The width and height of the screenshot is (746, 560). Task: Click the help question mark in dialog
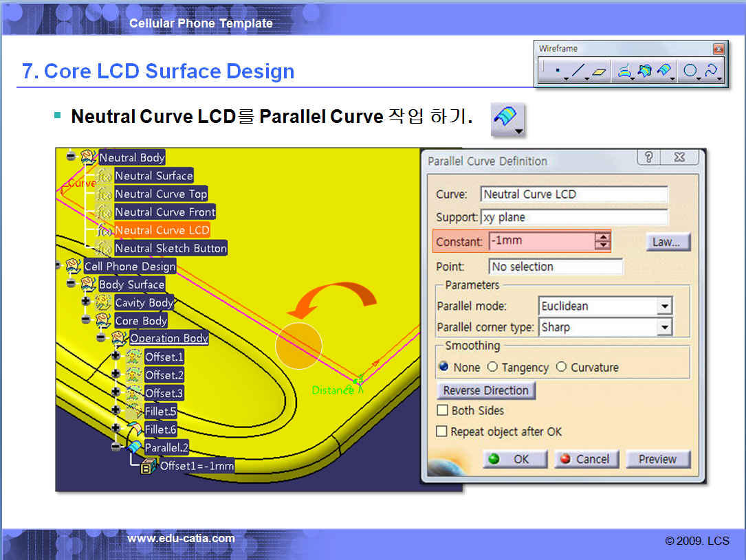(x=648, y=158)
